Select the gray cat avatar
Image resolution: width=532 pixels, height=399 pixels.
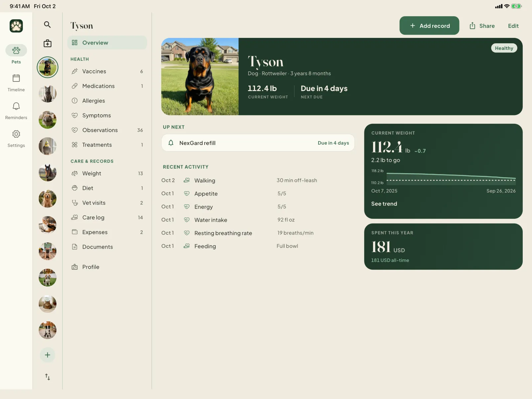point(48,93)
